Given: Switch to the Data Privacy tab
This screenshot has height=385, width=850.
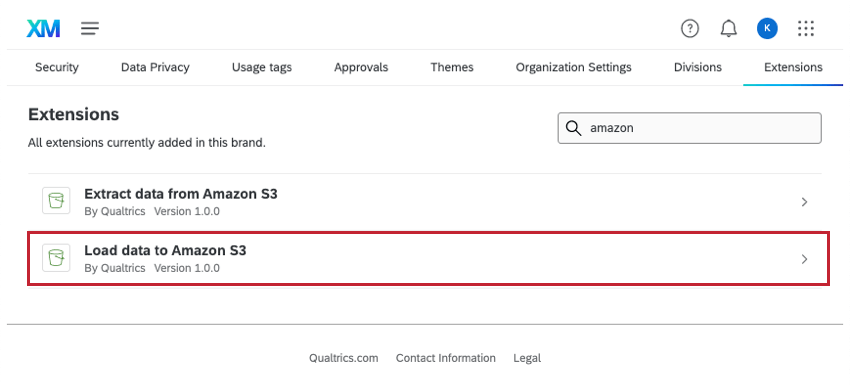Looking at the screenshot, I should point(155,67).
